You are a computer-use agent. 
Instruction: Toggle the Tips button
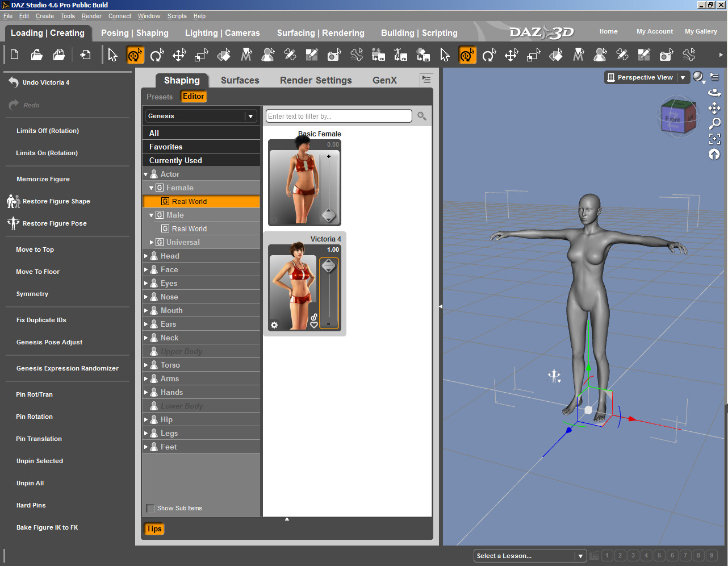coord(154,529)
